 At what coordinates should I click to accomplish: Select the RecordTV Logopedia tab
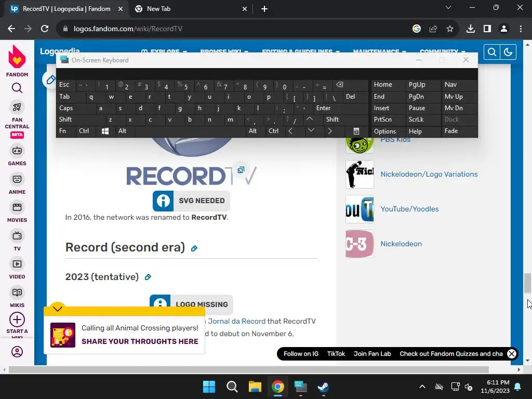click(x=67, y=9)
